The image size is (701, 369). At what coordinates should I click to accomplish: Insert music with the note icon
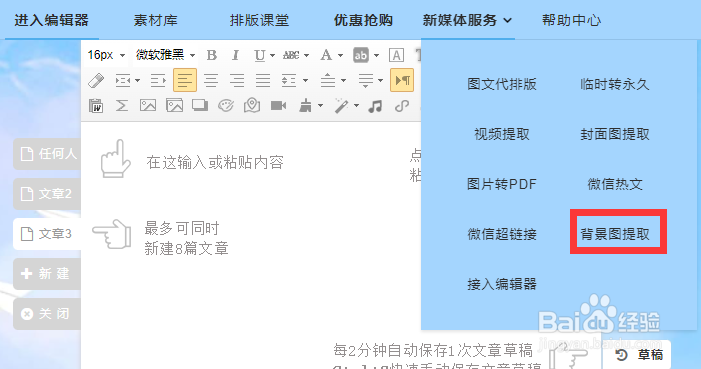375,106
